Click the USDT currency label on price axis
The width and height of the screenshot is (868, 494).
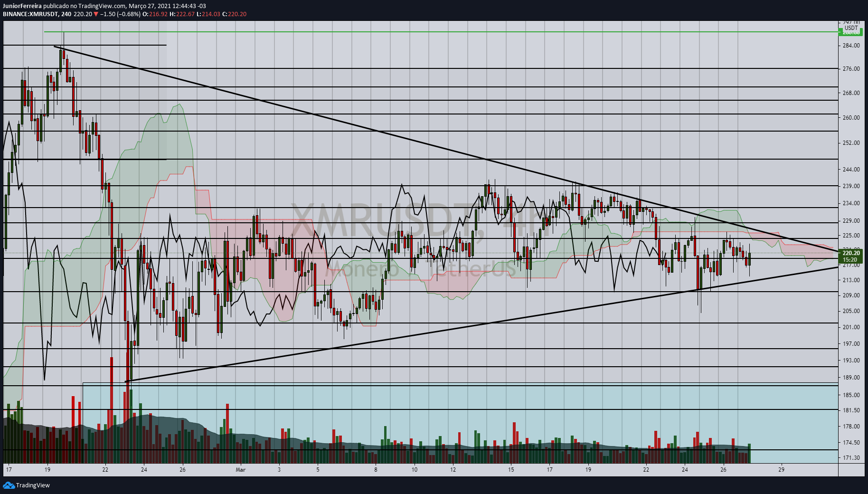click(x=851, y=28)
